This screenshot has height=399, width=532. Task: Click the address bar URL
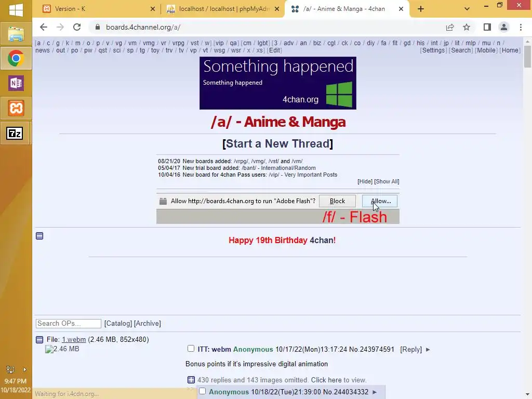(x=143, y=27)
